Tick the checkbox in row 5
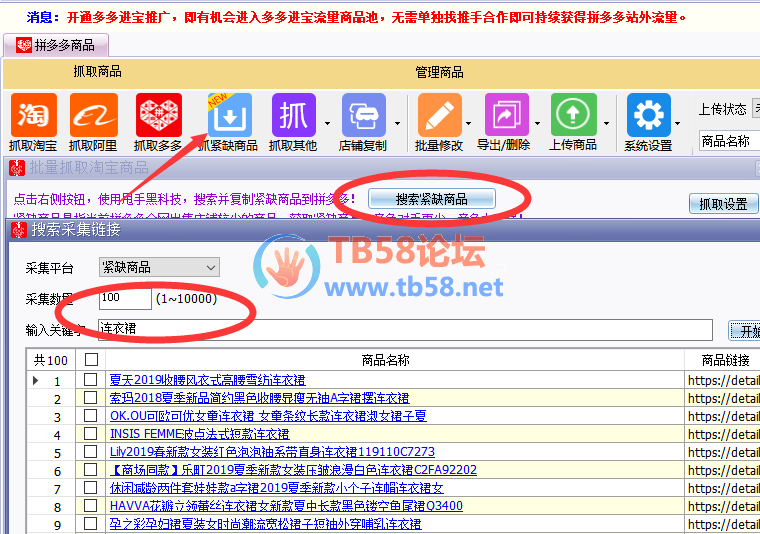Screen dimensions: 760x534 click(x=91, y=452)
